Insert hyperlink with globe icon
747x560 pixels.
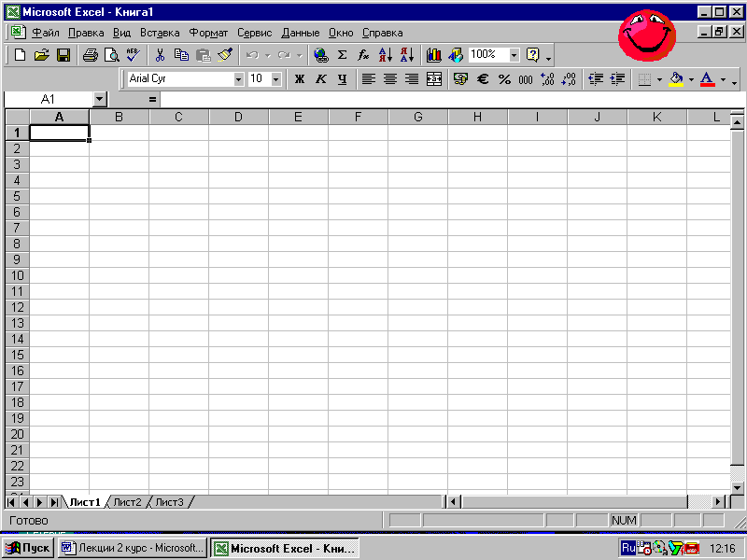tap(321, 55)
